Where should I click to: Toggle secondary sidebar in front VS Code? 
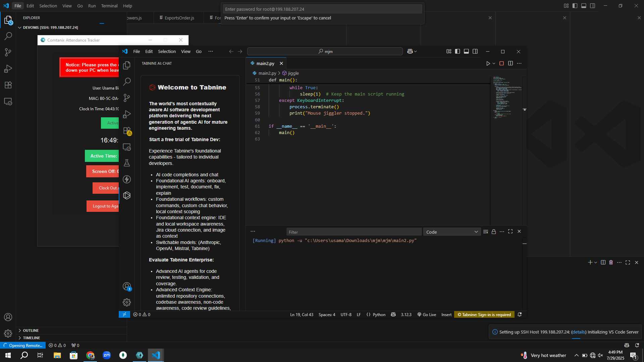point(475,51)
